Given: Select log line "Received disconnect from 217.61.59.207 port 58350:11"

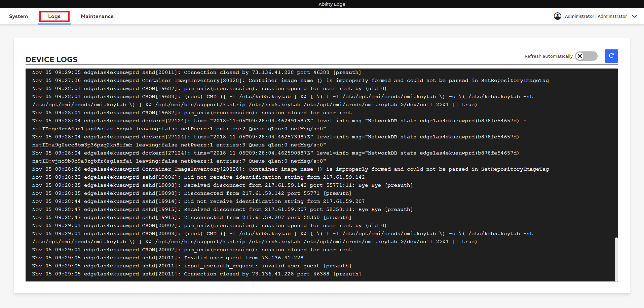Looking at the screenshot, I should pyautogui.click(x=222, y=209).
